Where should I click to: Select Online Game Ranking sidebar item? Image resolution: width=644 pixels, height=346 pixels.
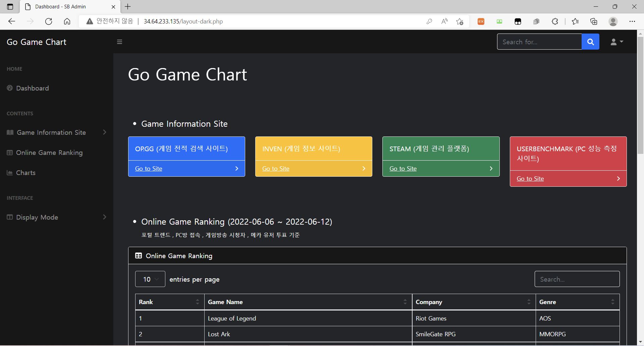click(49, 153)
